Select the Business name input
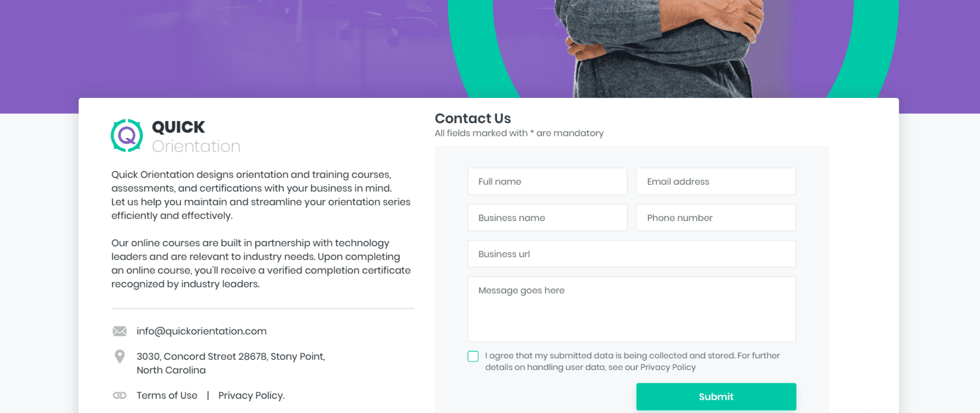The height and width of the screenshot is (413, 980). pyautogui.click(x=547, y=218)
